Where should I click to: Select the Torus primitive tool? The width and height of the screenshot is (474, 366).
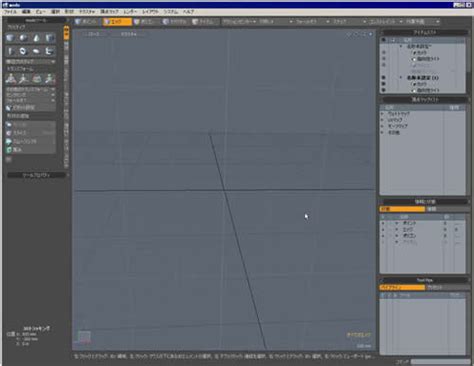pyautogui.click(x=23, y=51)
